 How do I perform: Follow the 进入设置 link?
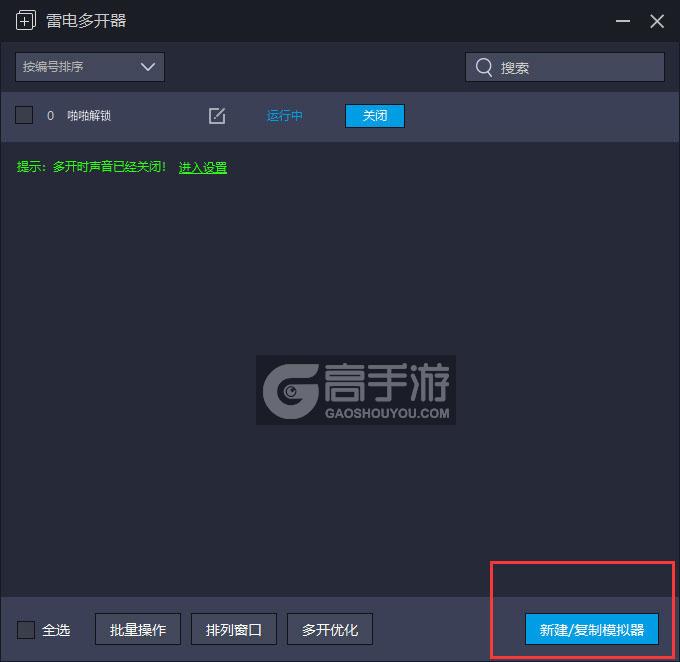pyautogui.click(x=203, y=167)
